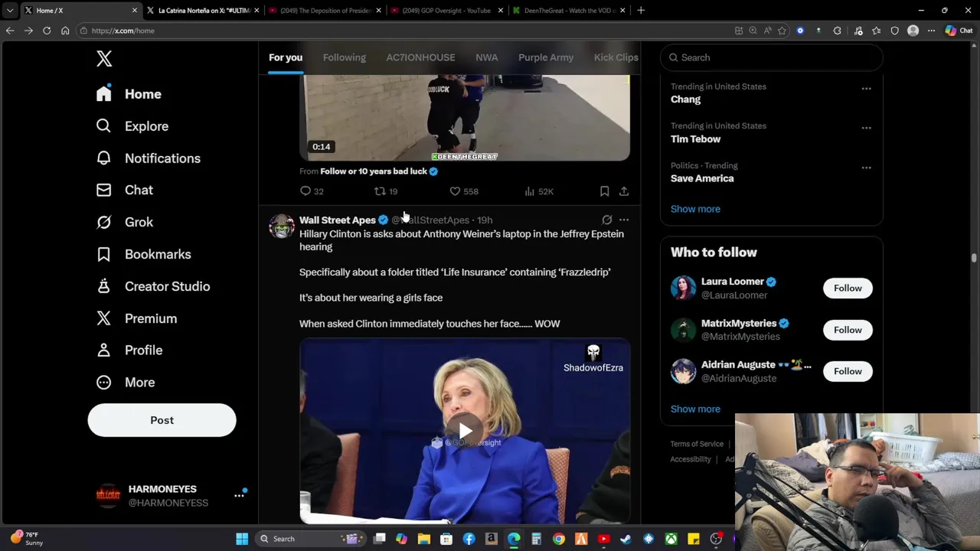Switch to the Kick Clips tab
Image resolution: width=980 pixels, height=551 pixels.
point(616,57)
